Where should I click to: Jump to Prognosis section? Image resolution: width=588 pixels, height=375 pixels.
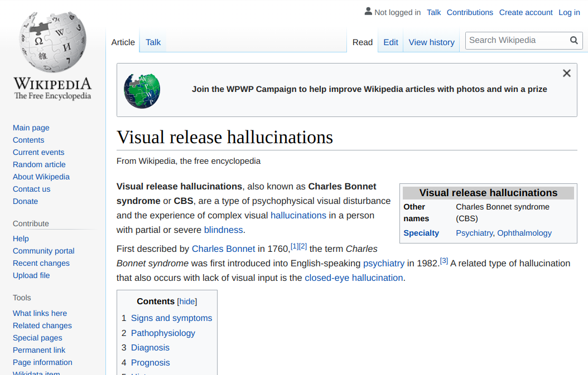click(x=151, y=363)
